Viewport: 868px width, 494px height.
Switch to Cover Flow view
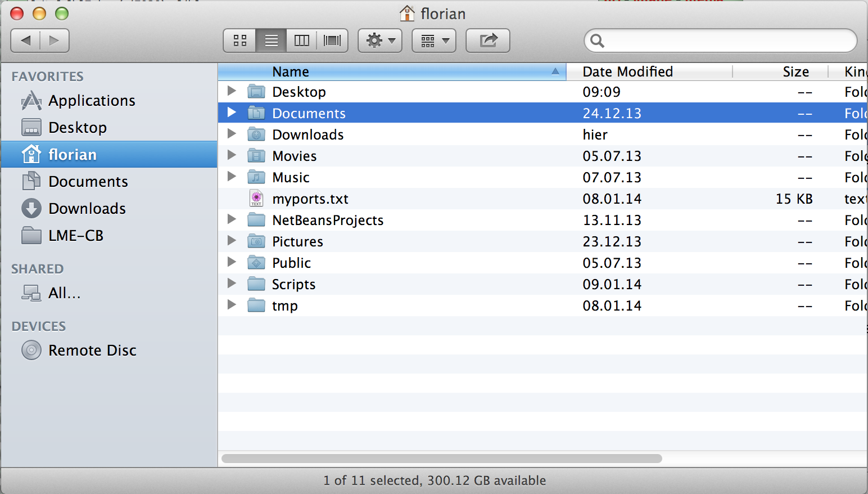tap(332, 41)
